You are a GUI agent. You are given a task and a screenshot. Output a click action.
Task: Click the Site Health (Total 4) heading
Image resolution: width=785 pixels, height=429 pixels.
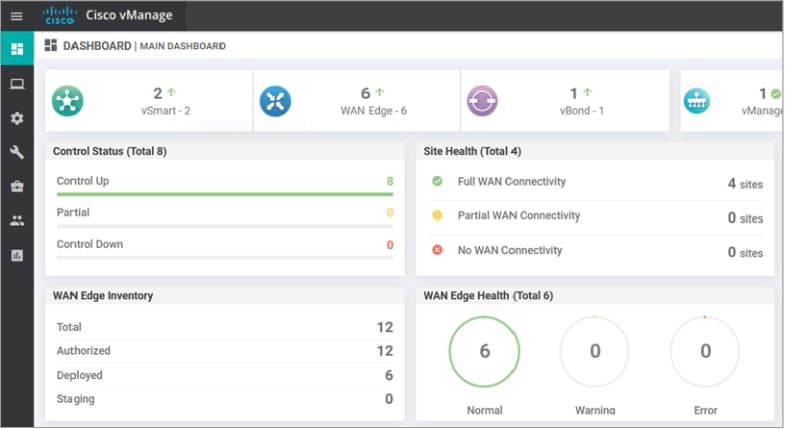click(x=472, y=151)
